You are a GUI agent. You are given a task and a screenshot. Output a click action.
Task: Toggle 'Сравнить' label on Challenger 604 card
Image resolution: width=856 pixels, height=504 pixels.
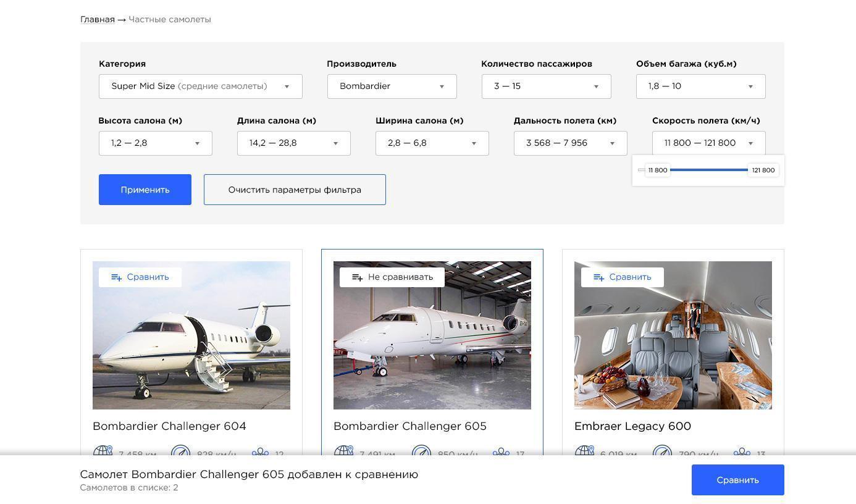tap(148, 277)
